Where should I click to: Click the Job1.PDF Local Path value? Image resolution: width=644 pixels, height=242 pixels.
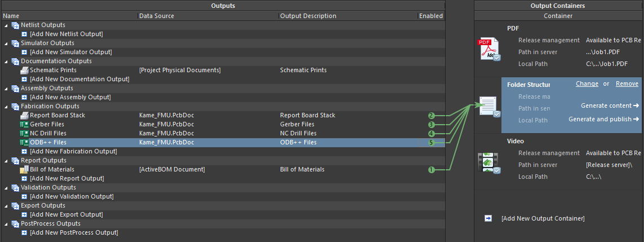coord(607,64)
